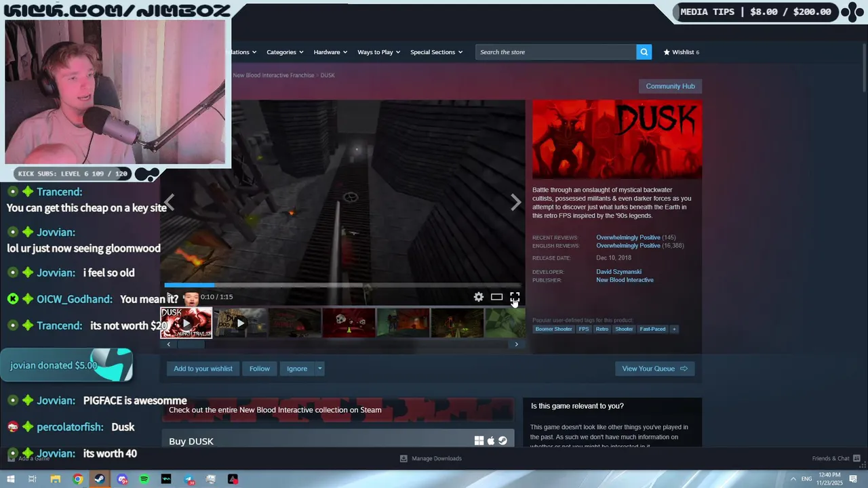Image resolution: width=868 pixels, height=488 pixels.
Task: Go to previous media with left arrow
Action: pos(169,202)
